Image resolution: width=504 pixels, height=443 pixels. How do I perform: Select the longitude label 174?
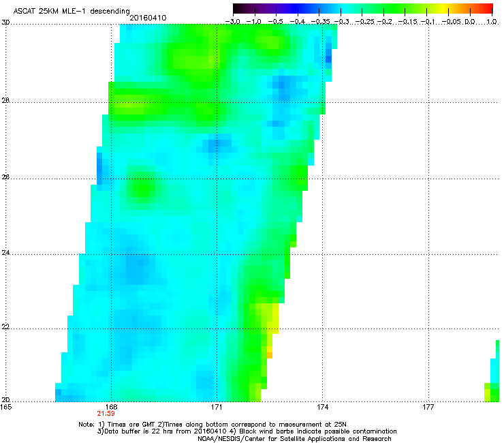(322, 407)
